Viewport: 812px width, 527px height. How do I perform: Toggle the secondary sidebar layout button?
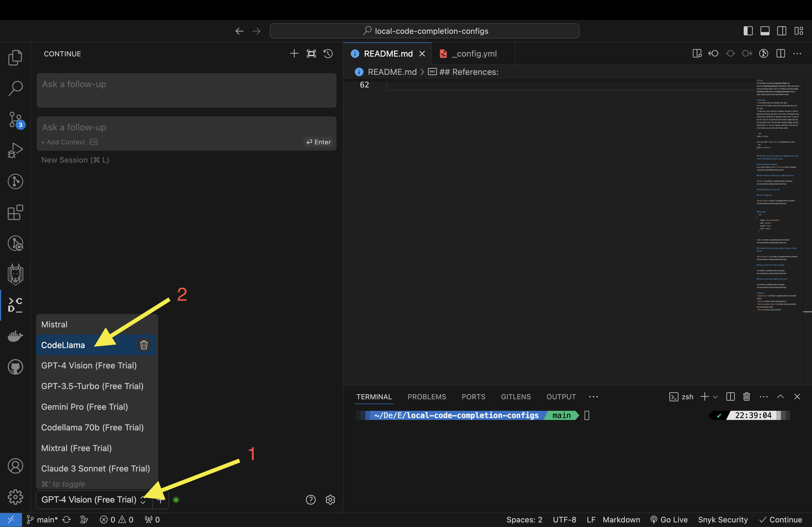[781, 31]
